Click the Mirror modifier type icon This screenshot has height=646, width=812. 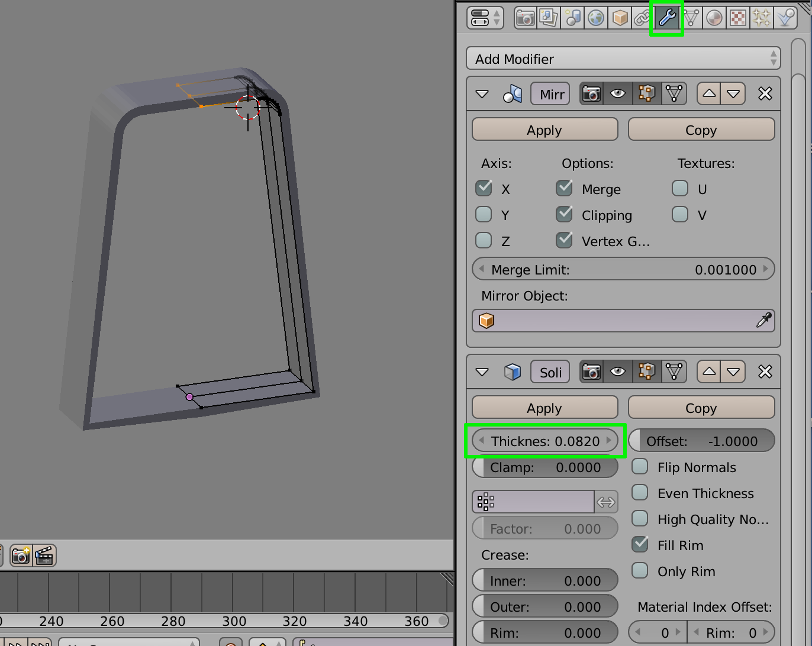[x=513, y=94]
